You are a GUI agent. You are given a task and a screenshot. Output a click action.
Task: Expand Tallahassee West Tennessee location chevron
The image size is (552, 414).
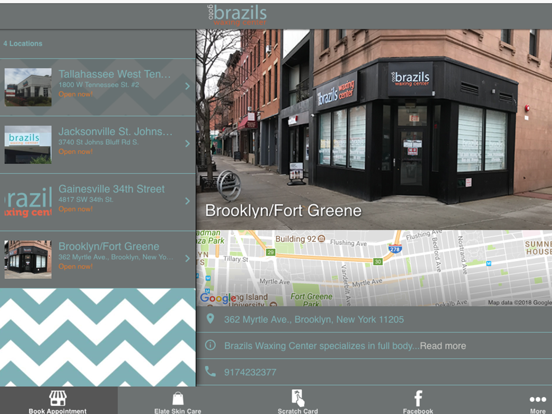click(x=187, y=86)
